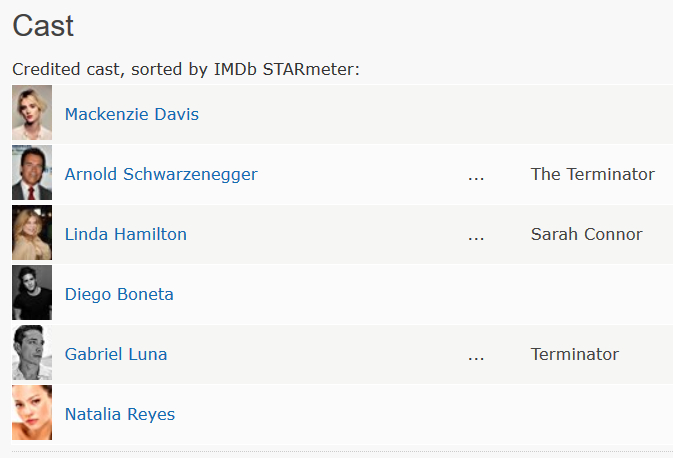The image size is (673, 458).
Task: Select the character name "The Terminator" for Schwarzenegger
Action: click(593, 174)
